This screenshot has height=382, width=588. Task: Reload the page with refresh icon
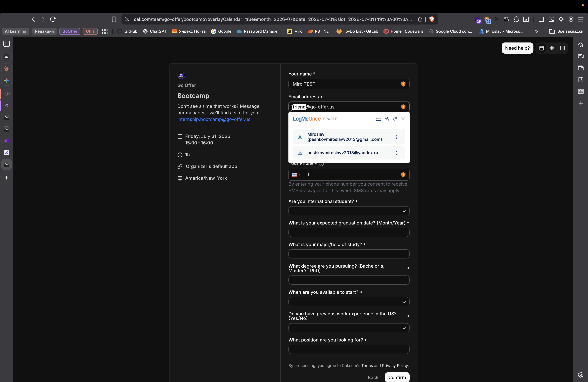(53, 19)
